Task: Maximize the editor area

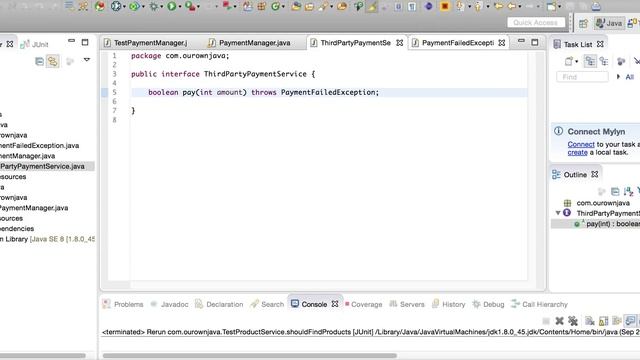Action: (x=535, y=42)
